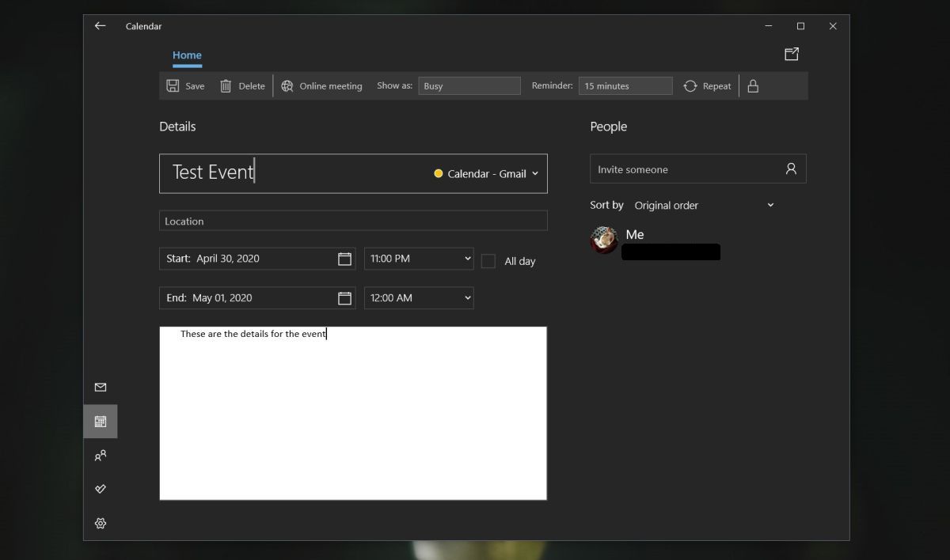The height and width of the screenshot is (560, 950).
Task: Click the End date calendar picker icon
Action: pyautogui.click(x=344, y=297)
